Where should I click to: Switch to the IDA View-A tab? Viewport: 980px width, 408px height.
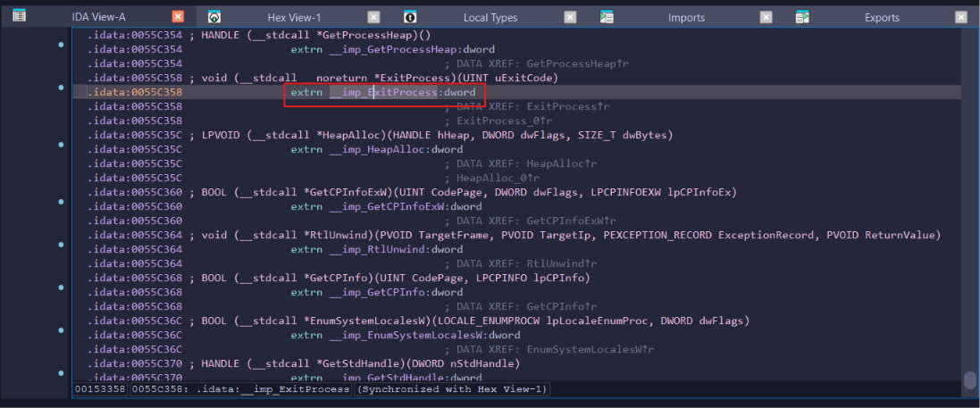pos(98,17)
